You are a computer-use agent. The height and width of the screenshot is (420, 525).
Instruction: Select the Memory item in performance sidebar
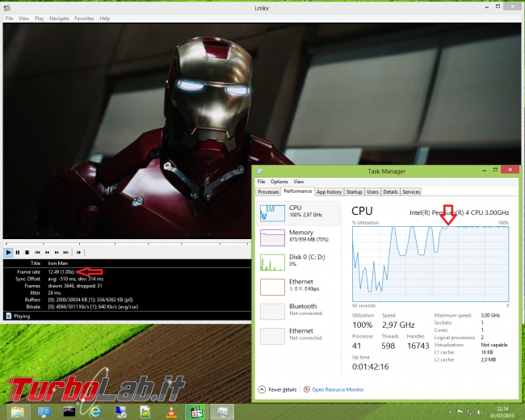coord(299,237)
